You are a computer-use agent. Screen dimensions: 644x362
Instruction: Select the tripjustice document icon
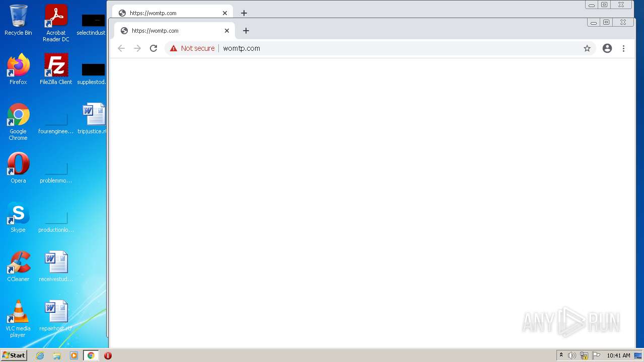point(94,119)
